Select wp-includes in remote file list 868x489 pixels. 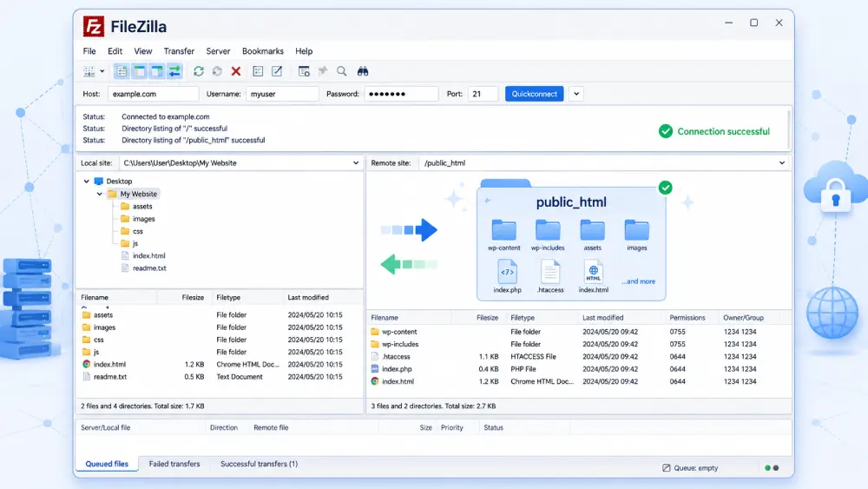tap(400, 345)
